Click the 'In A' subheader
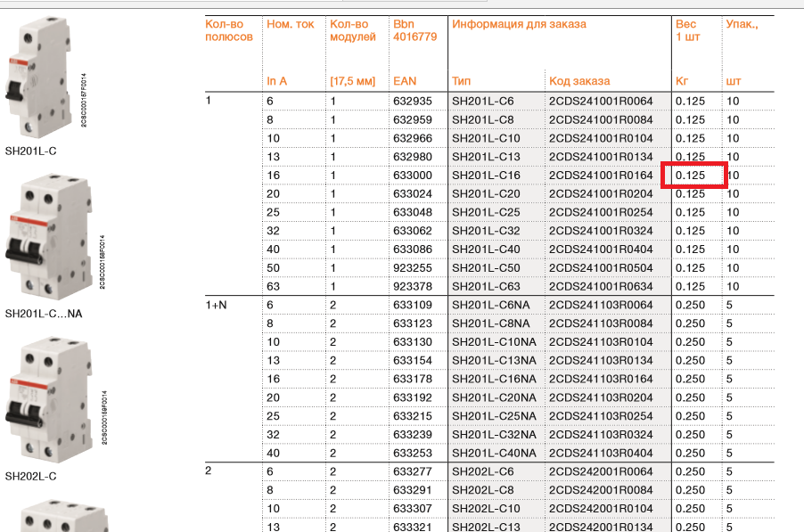The width and height of the screenshot is (804, 532). [x=277, y=81]
